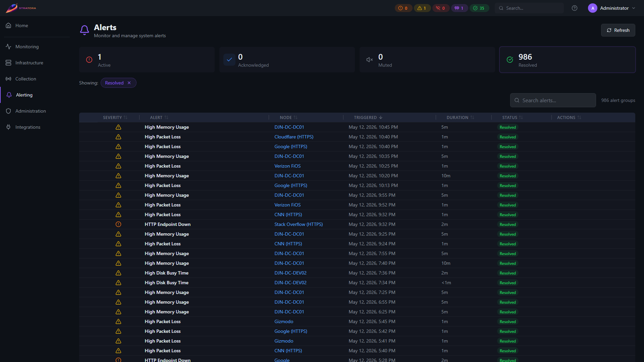Open the Cloudflare (HTTPS) node link
644x362 pixels.
coord(294,137)
